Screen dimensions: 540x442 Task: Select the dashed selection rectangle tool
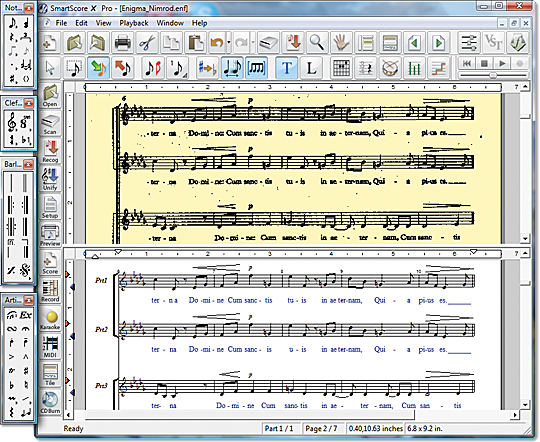[x=74, y=68]
